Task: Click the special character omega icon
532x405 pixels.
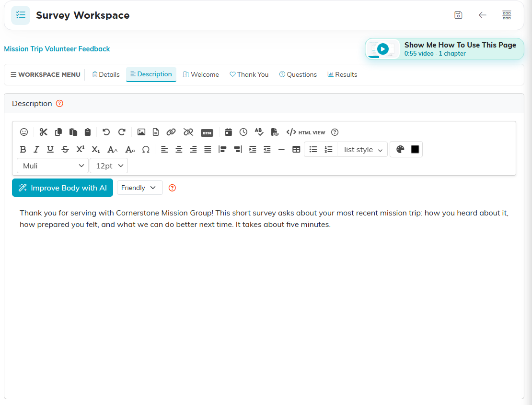Action: (x=146, y=149)
